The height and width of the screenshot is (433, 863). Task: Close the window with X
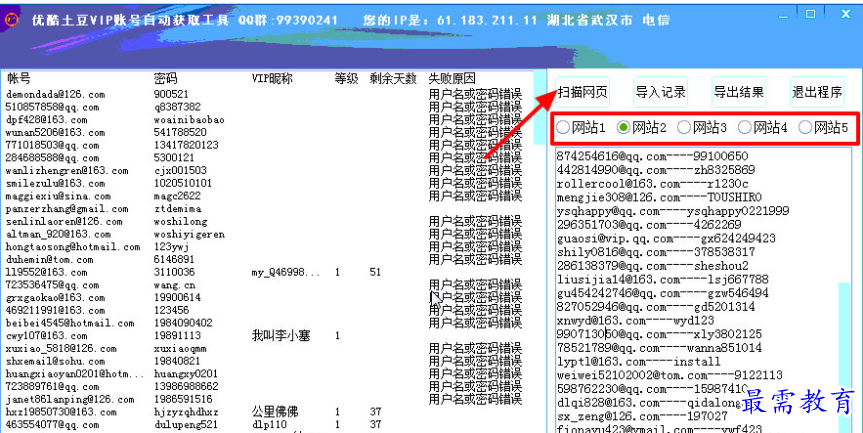[846, 14]
